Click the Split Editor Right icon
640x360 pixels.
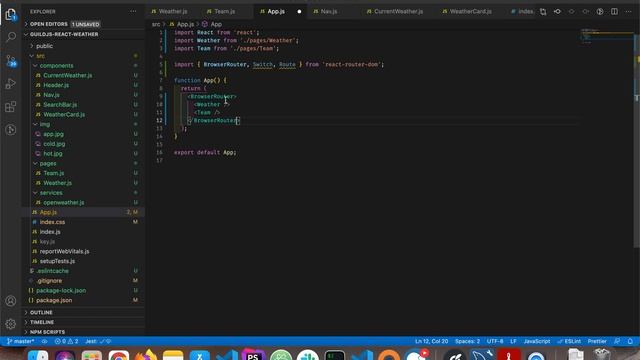click(614, 12)
